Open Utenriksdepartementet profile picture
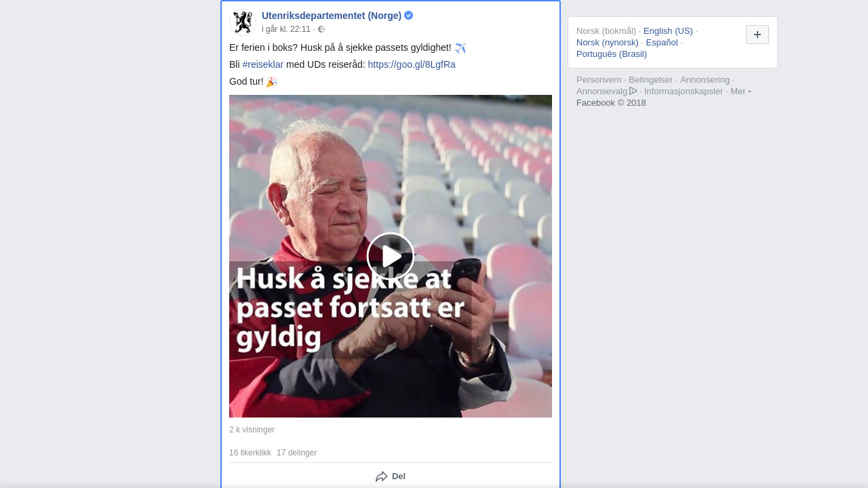 [x=242, y=22]
